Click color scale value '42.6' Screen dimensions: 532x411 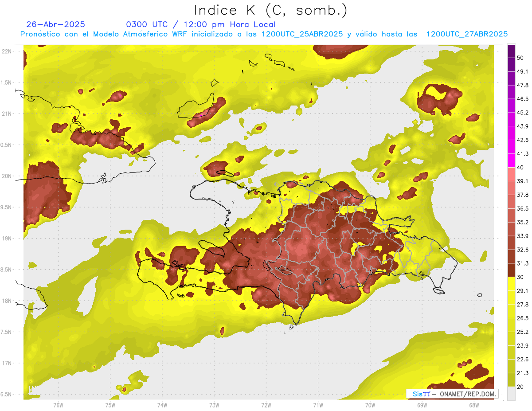click(x=523, y=140)
